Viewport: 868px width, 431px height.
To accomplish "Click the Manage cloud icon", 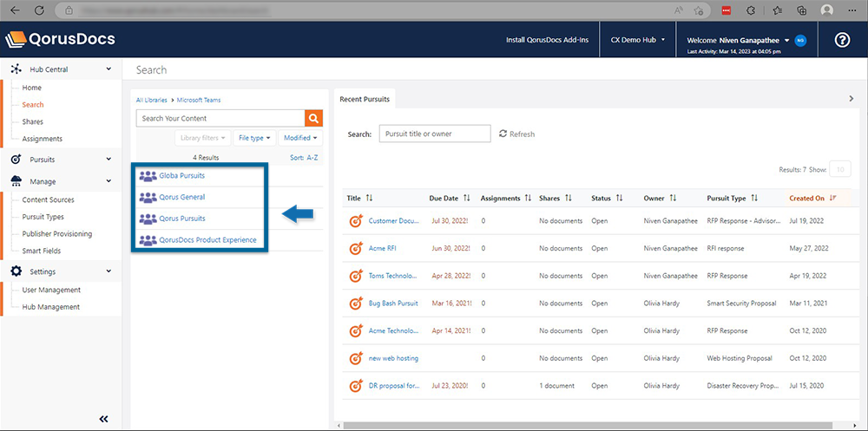I will coord(16,181).
